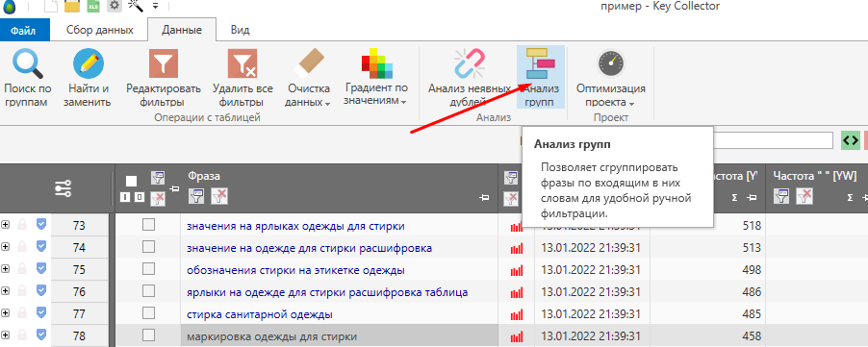Expand row 77 with plus button
The height and width of the screenshot is (347, 868).
(x=6, y=312)
